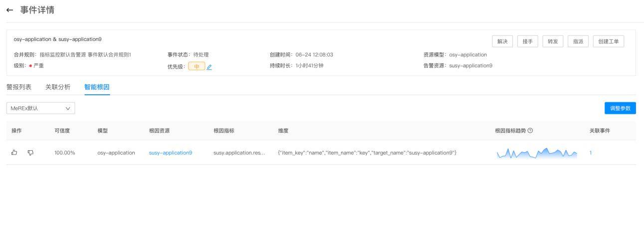Switch to the 警报列表 tab

pos(18,87)
